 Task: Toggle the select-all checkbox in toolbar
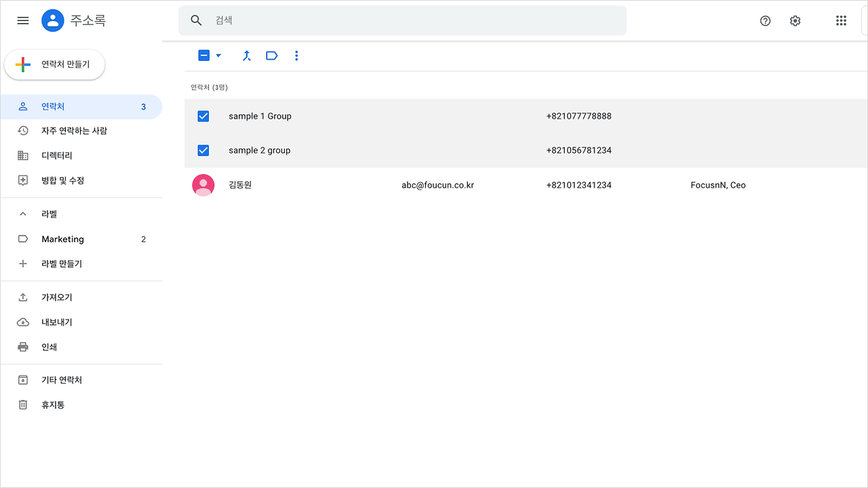click(204, 56)
